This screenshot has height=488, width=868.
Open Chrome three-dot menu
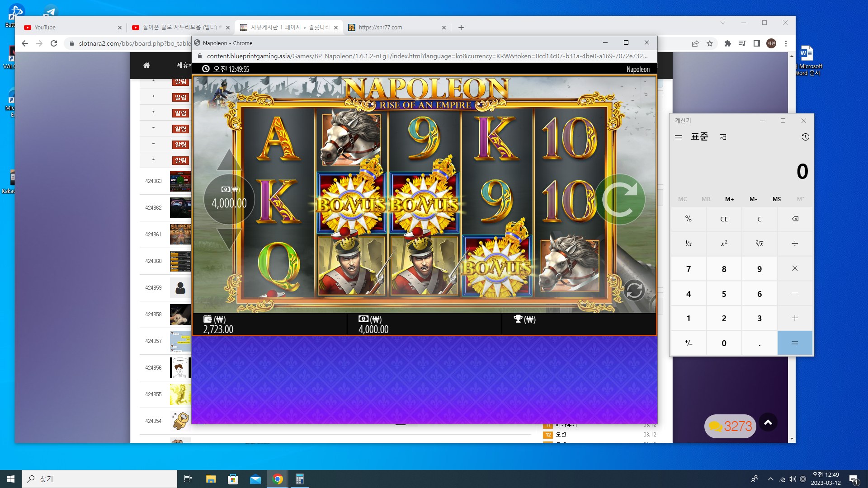pos(786,43)
